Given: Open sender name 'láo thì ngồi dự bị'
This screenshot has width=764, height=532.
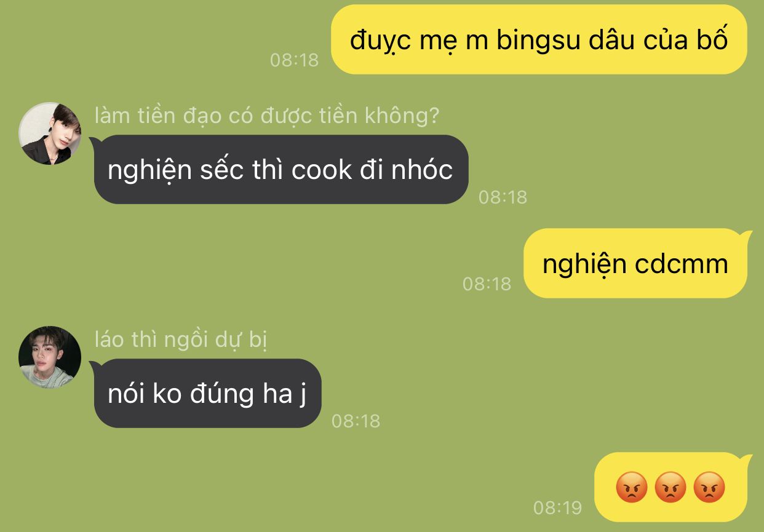Looking at the screenshot, I should (181, 339).
